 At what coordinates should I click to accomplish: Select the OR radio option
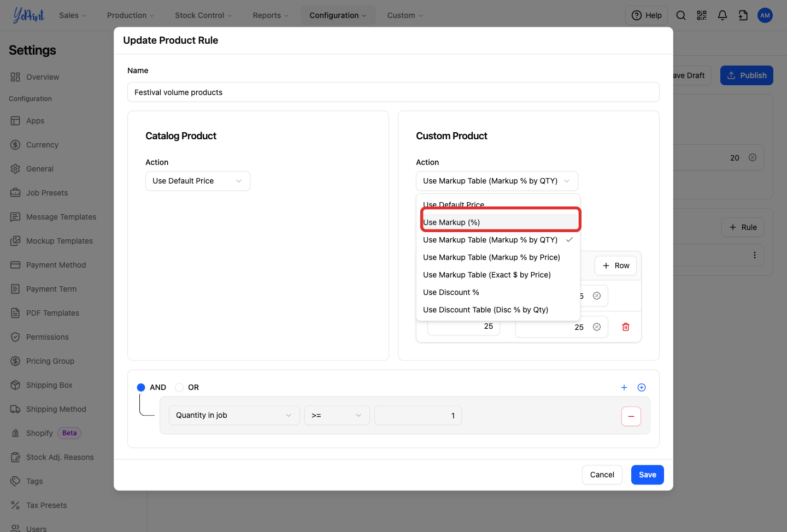(179, 387)
